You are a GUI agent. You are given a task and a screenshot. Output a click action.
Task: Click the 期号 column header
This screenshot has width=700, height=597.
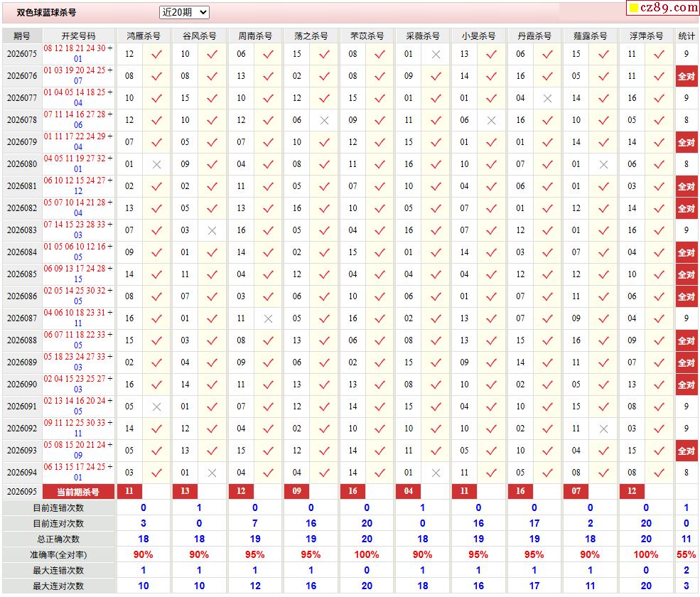tap(22, 36)
